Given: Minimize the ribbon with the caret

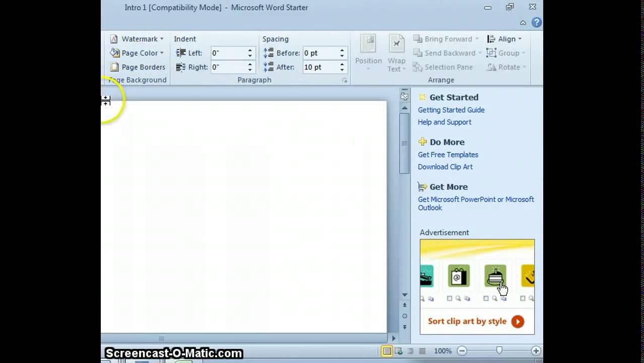Looking at the screenshot, I should point(523,23).
